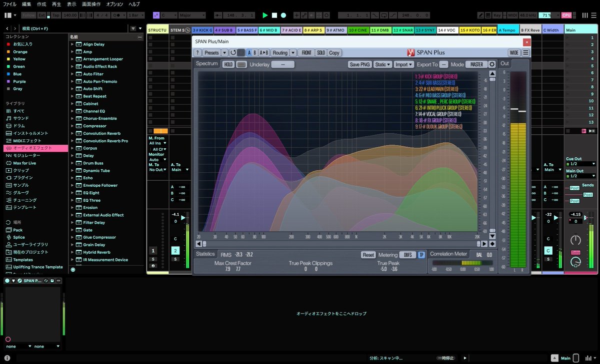Click the Main track pan knob
Viewport: 600px width, 364px height.
point(576,240)
